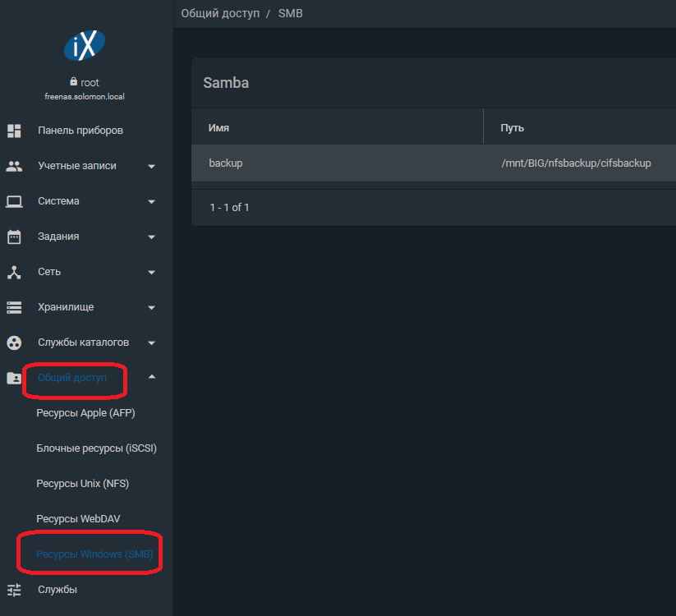Open Система menu item

click(58, 201)
